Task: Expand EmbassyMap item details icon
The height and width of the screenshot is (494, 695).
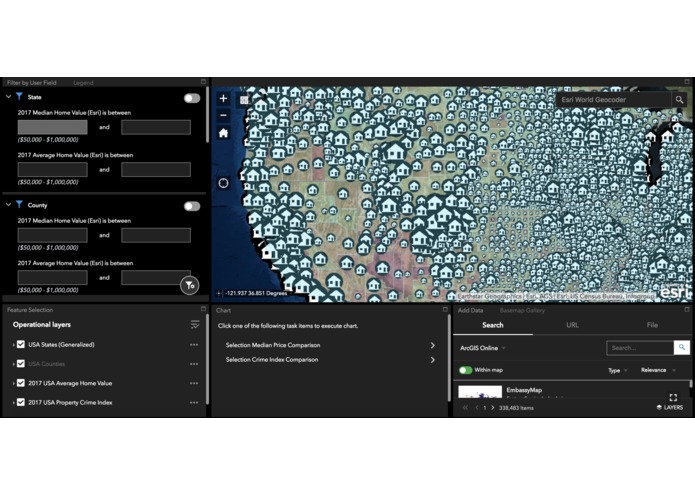Action: coord(673,397)
